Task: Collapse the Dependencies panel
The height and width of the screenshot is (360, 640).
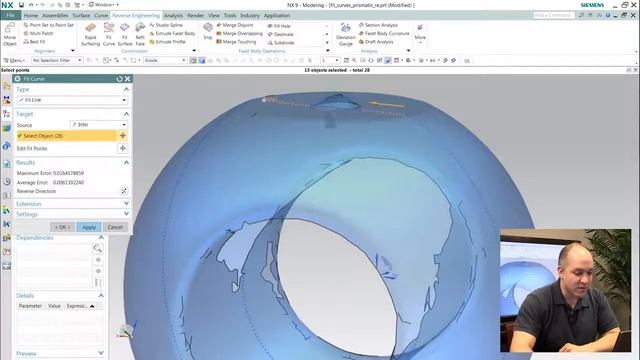Action: (x=101, y=238)
